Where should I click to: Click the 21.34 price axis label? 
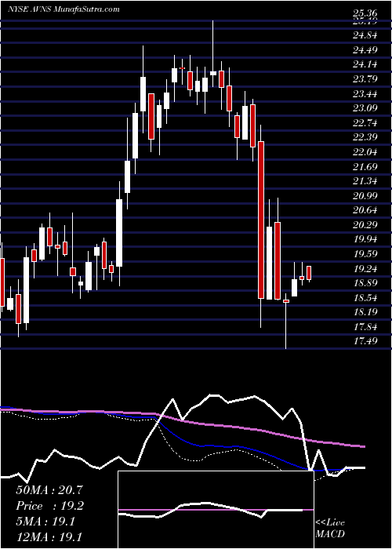[365, 180]
